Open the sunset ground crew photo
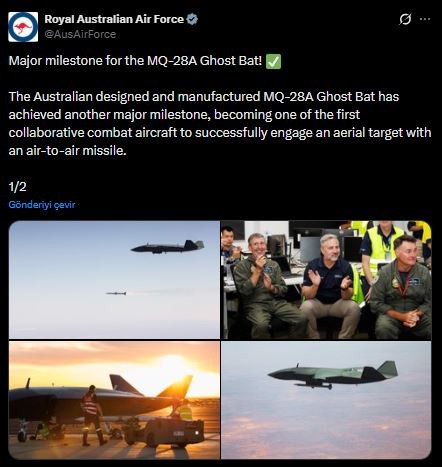Viewport: 442px width, 467px height. point(114,400)
